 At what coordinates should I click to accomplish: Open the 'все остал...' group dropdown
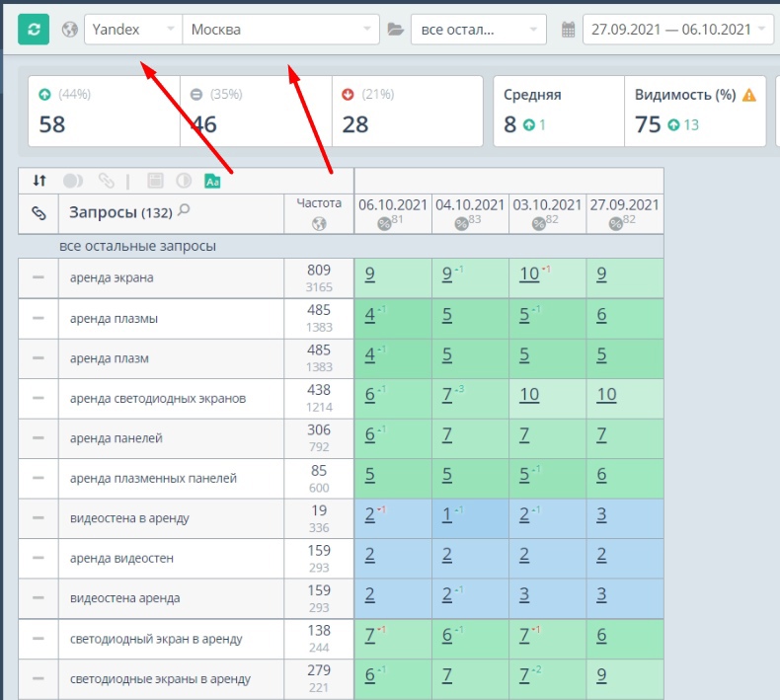click(x=479, y=30)
